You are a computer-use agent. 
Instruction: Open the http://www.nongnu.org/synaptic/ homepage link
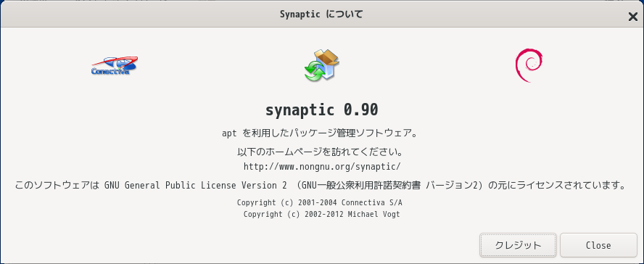click(x=322, y=167)
